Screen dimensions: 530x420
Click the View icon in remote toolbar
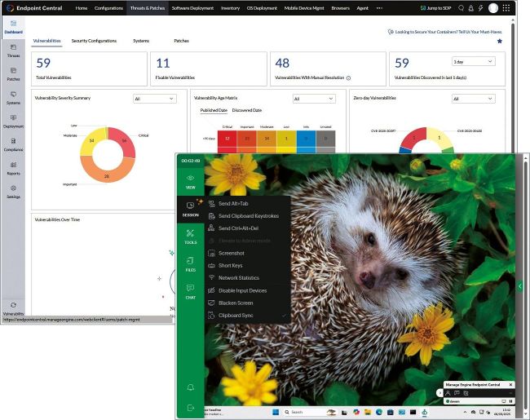pos(190,181)
